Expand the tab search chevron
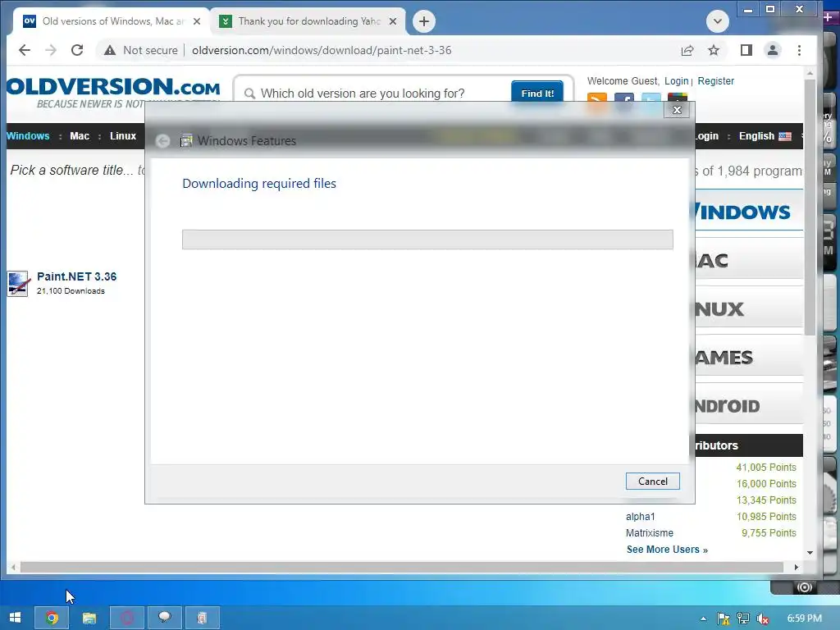This screenshot has height=630, width=840. point(717,21)
